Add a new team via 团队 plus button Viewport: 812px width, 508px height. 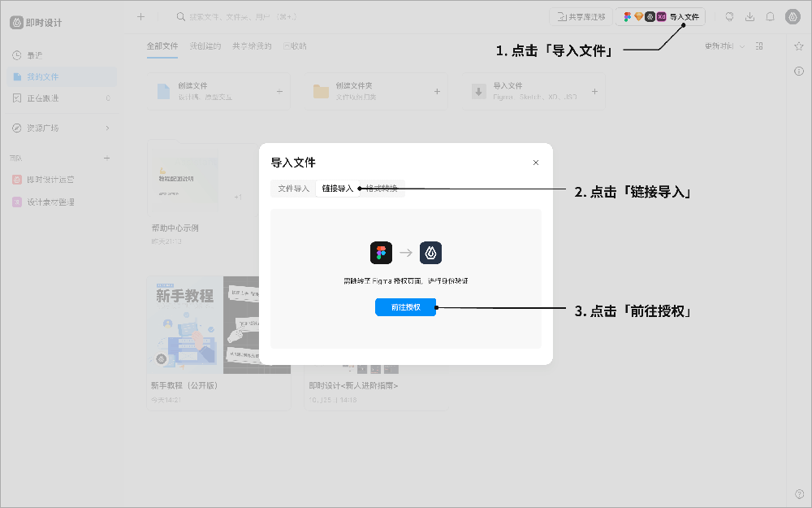click(x=106, y=157)
